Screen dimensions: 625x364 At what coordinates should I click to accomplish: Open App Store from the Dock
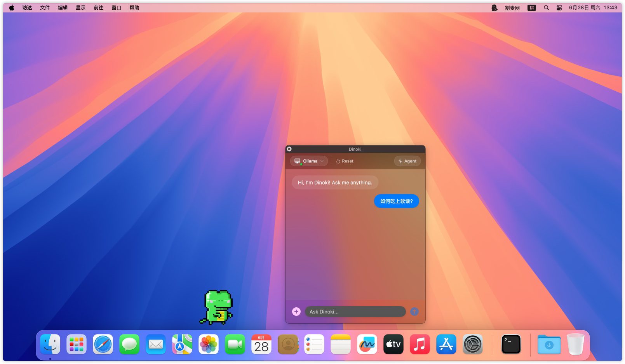446,344
